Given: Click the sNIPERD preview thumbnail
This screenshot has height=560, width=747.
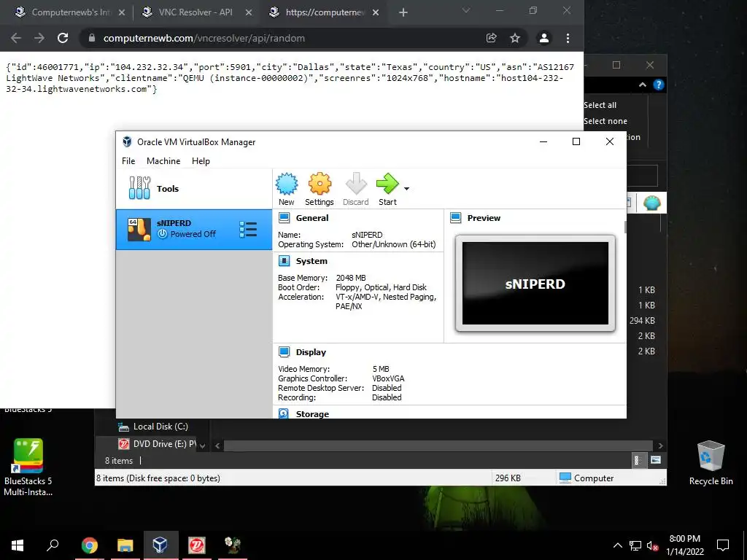Looking at the screenshot, I should click(x=535, y=284).
